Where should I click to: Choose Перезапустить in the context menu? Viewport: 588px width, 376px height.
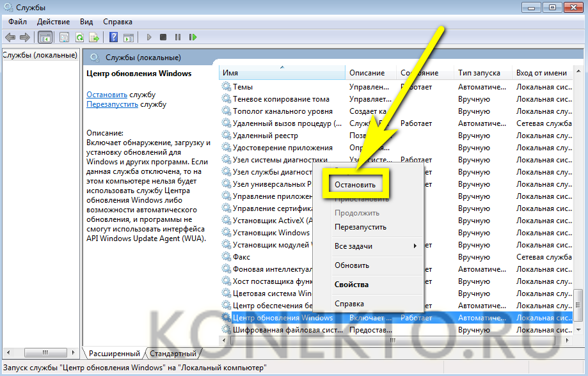pyautogui.click(x=360, y=227)
